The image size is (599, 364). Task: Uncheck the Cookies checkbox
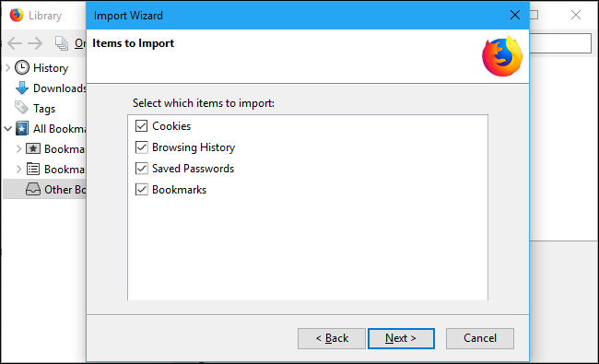click(141, 125)
